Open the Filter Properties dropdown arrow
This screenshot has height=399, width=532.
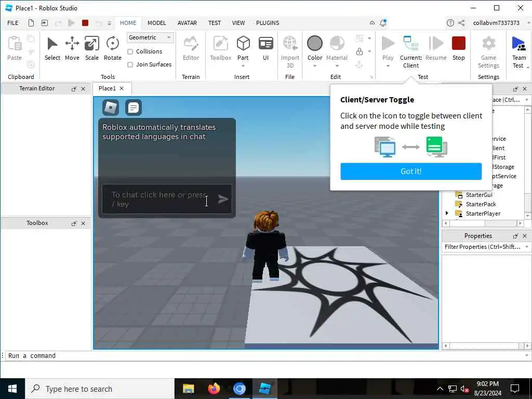(x=527, y=247)
